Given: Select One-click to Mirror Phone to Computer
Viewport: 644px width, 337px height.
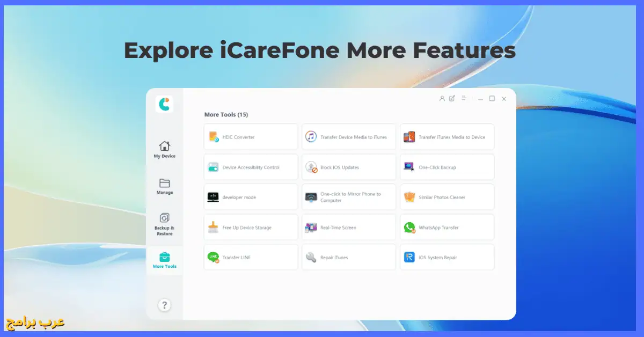Looking at the screenshot, I should (x=349, y=197).
